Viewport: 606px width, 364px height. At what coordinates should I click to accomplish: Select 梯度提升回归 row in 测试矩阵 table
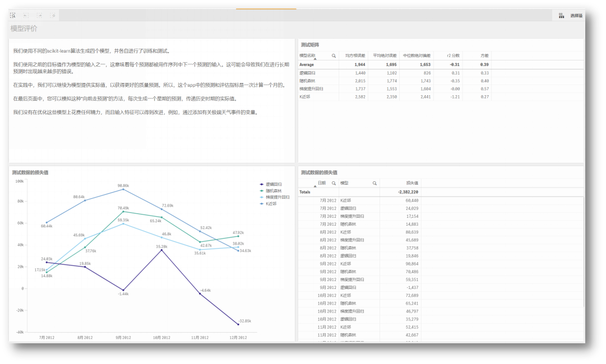[395, 89]
